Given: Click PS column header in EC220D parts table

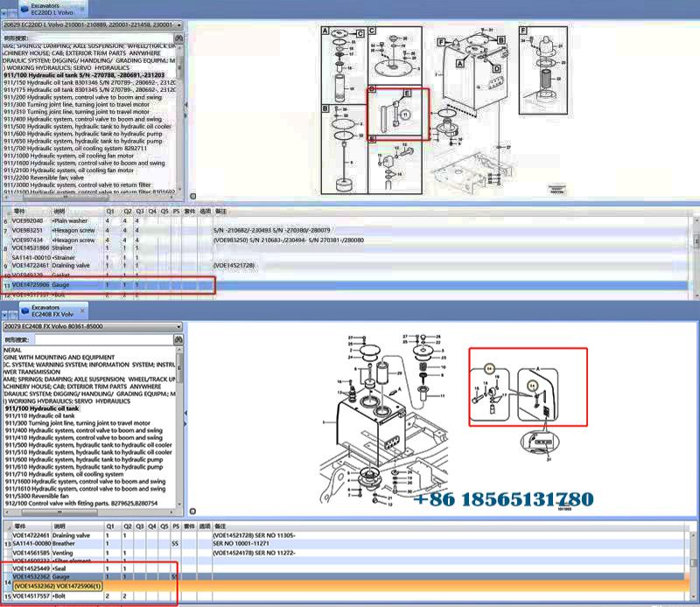Looking at the screenshot, I should click(x=176, y=212).
